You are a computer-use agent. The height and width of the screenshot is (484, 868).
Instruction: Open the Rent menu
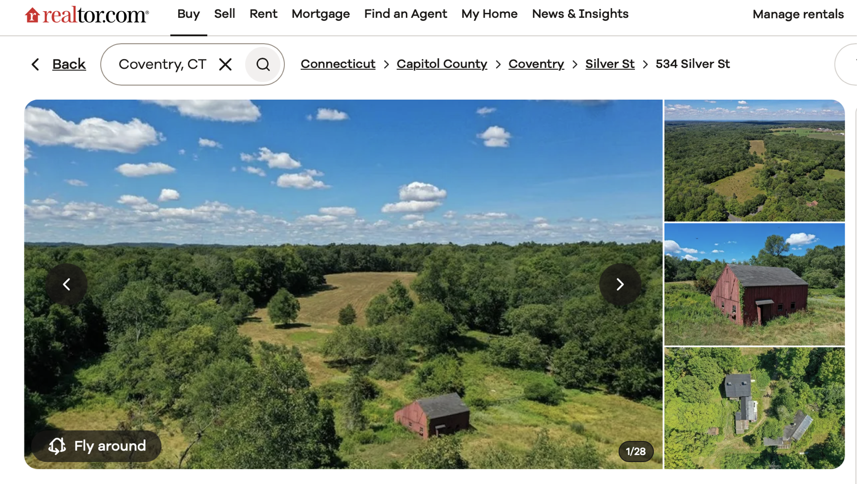(x=263, y=14)
